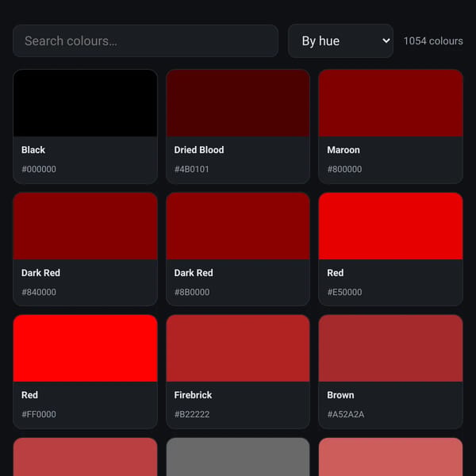Select the Firebrick colour swatch
476x476 pixels.
[x=238, y=348]
